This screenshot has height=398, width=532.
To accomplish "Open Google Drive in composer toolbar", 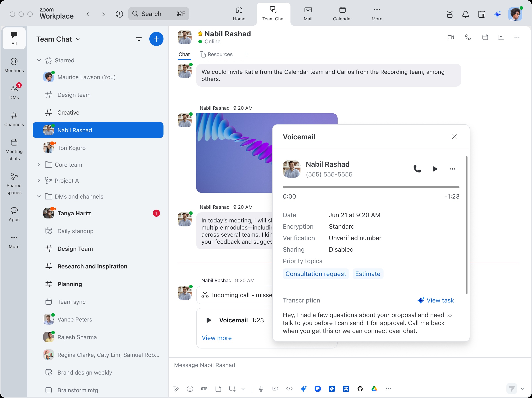I will point(374,389).
